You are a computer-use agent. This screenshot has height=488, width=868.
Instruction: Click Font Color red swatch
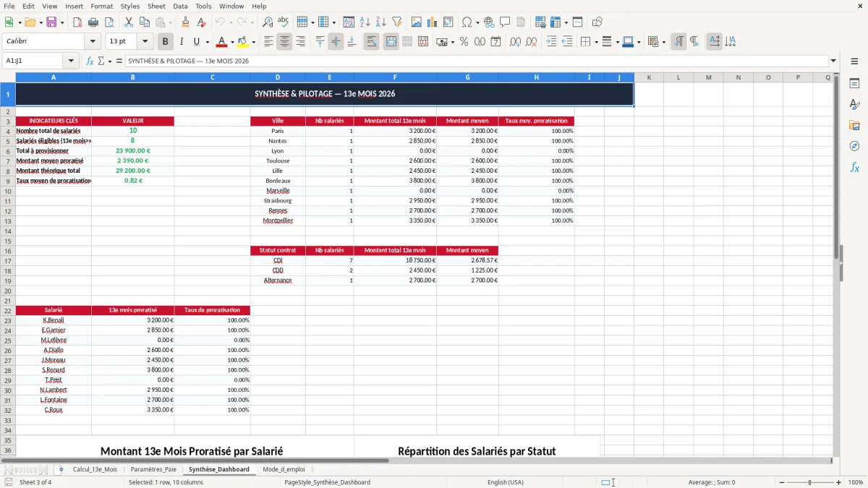click(221, 42)
